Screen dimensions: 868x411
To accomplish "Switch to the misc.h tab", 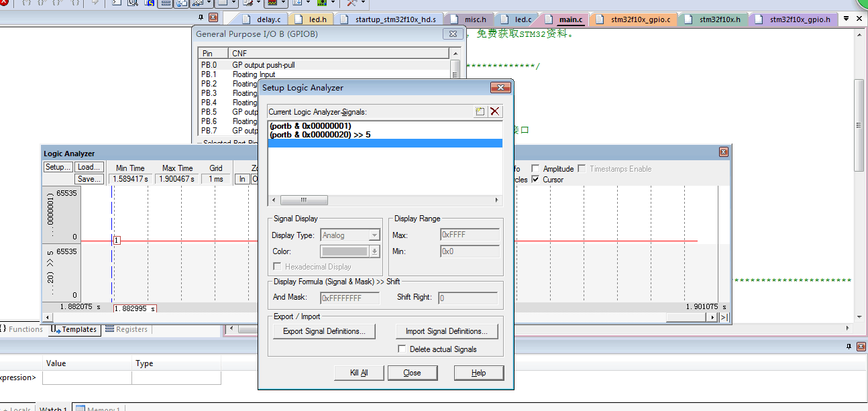I will coord(468,19).
